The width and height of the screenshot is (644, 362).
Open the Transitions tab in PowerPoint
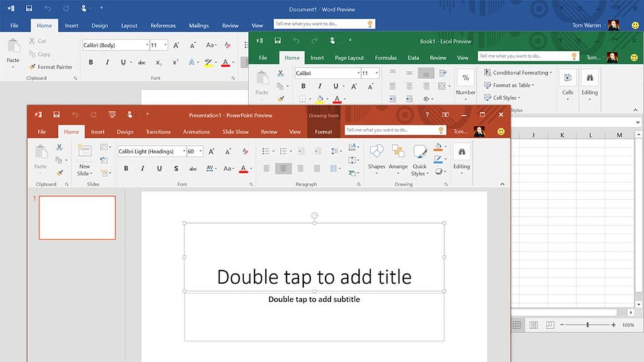coord(158,132)
